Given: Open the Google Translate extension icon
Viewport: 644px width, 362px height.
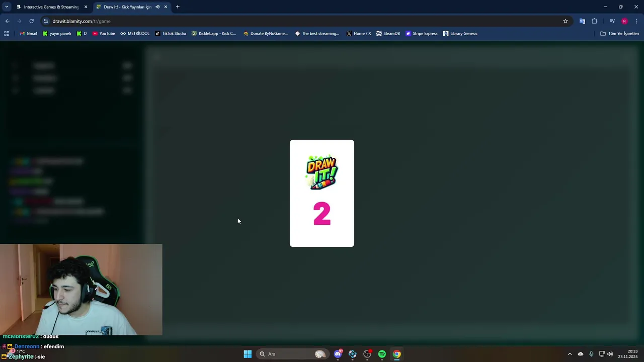Looking at the screenshot, I should click(x=582, y=21).
